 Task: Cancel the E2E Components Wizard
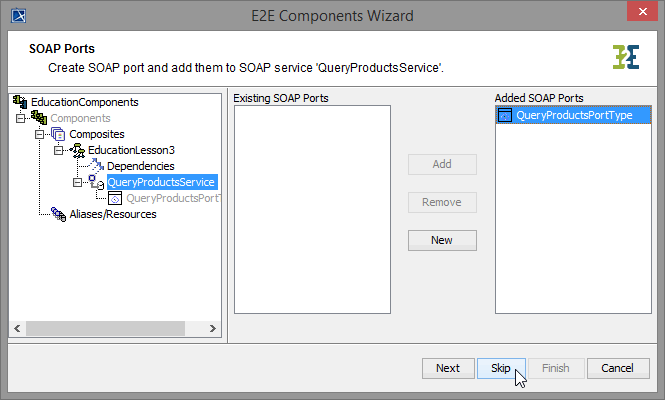[x=618, y=368]
